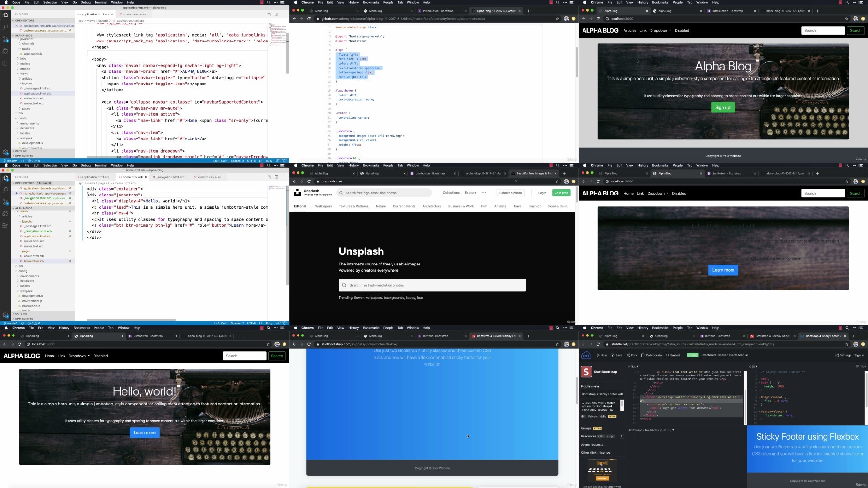Fork the fiddle from the JSFiddle toolbar
The height and width of the screenshot is (488, 868).
tap(632, 355)
